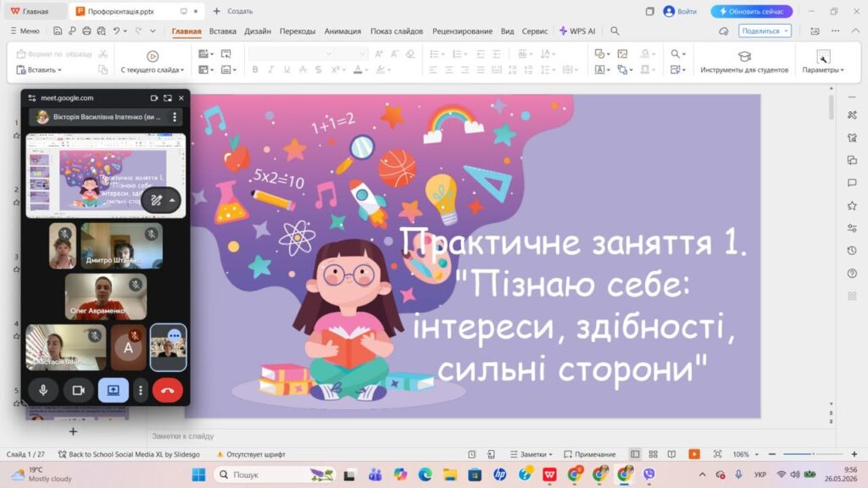Switch to Slide Sorter view in status bar
The width and height of the screenshot is (868, 488).
[654, 454]
